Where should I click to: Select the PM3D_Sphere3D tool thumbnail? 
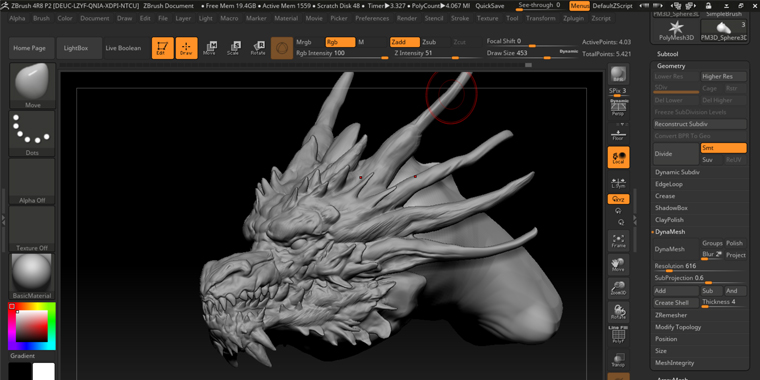pos(724,31)
